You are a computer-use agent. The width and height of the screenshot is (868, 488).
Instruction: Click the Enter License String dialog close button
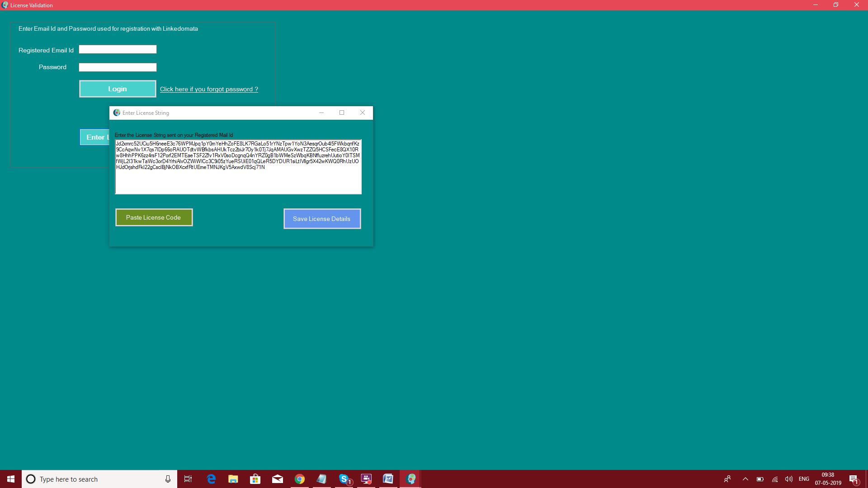362,113
